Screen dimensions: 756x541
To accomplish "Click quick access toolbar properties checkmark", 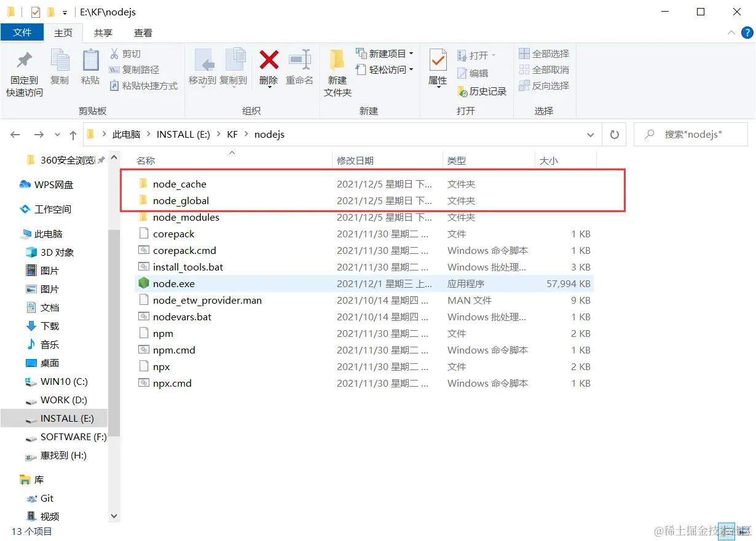I will 36,12.
